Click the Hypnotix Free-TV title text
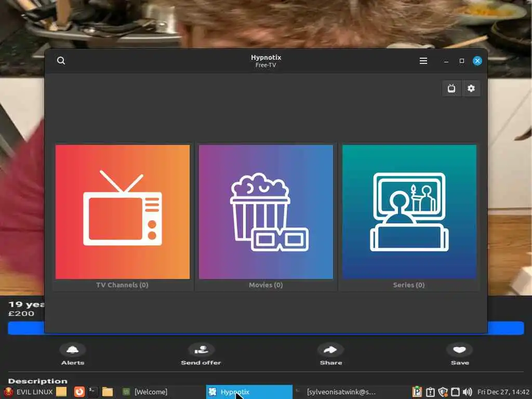Screen dimensions: 532x399 coord(265,61)
